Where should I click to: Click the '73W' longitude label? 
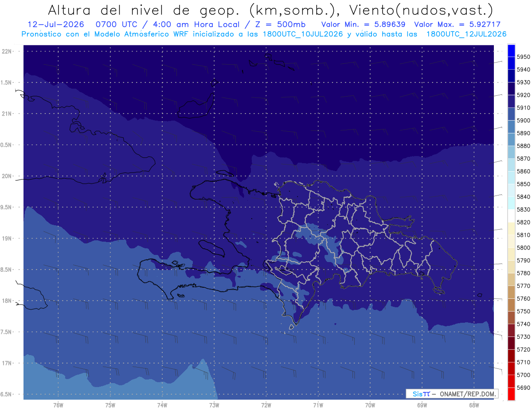point(214,405)
